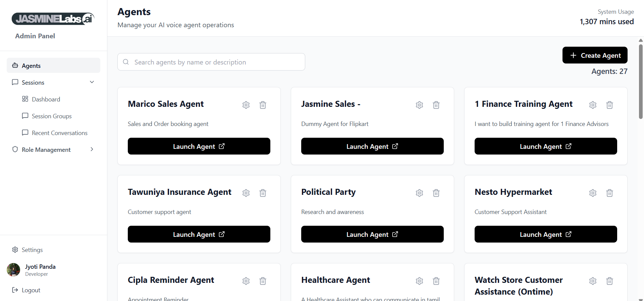This screenshot has width=644, height=301.
Task: Open Recent Conversations in the sidebar
Action: coord(59,133)
